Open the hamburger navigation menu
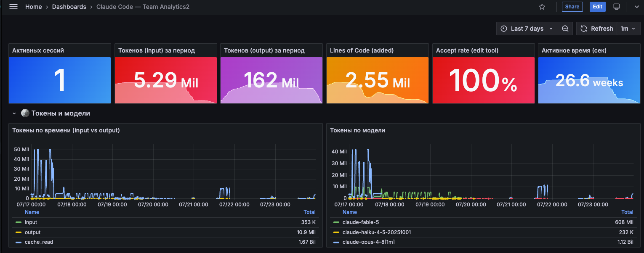644x253 pixels. pyautogui.click(x=13, y=7)
